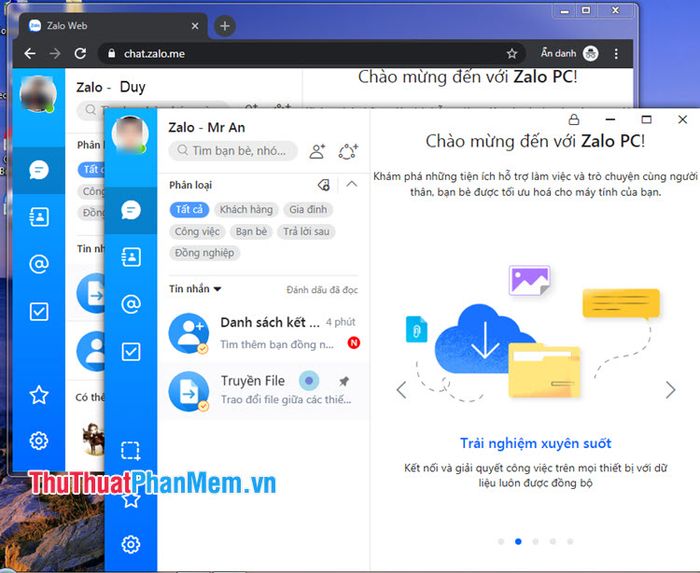Screen dimensions: 700x573
Task: Open Mentions (@) icon in Zalo Web sidebar
Action: tap(39, 264)
